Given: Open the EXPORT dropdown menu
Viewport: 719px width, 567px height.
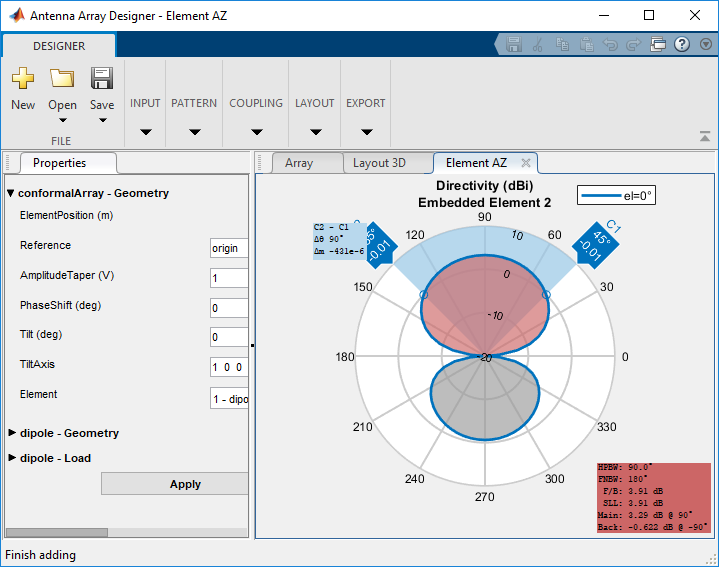Looking at the screenshot, I should [x=366, y=131].
